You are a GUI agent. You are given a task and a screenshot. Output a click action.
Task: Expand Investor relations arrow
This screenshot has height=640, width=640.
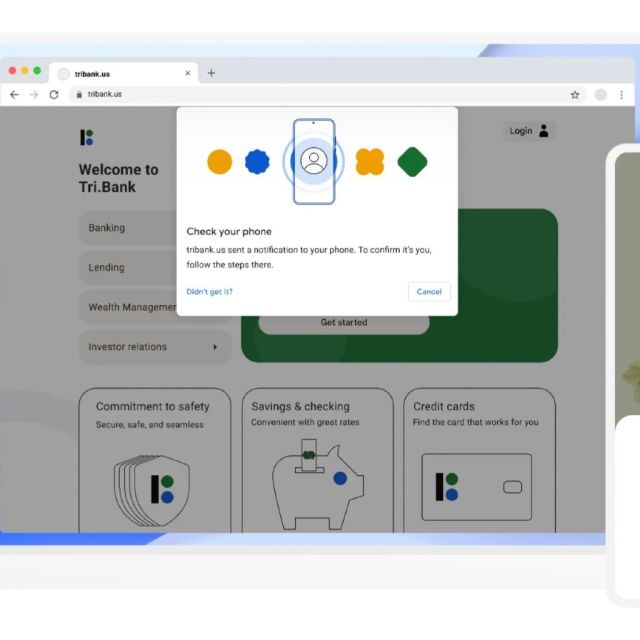(x=215, y=347)
